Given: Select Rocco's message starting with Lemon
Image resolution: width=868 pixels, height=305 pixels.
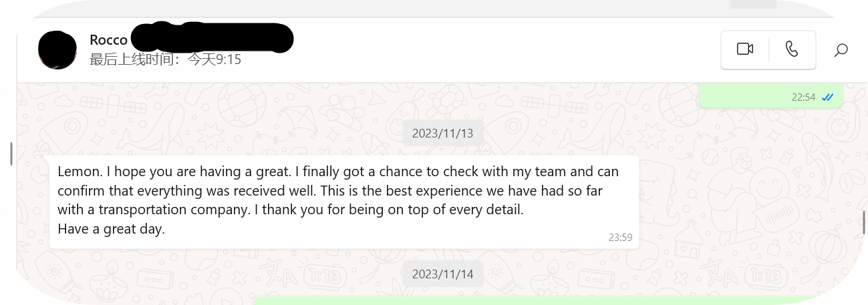Looking at the screenshot, I should (344, 202).
